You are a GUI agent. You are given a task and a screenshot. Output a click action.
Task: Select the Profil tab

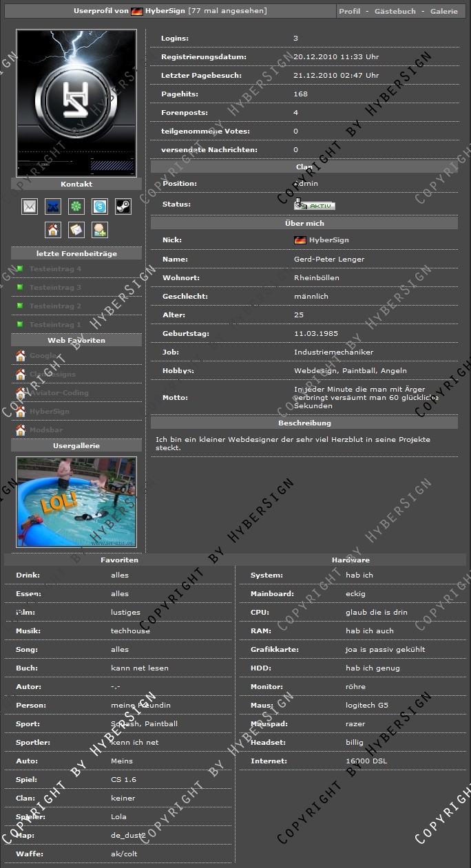pos(350,12)
